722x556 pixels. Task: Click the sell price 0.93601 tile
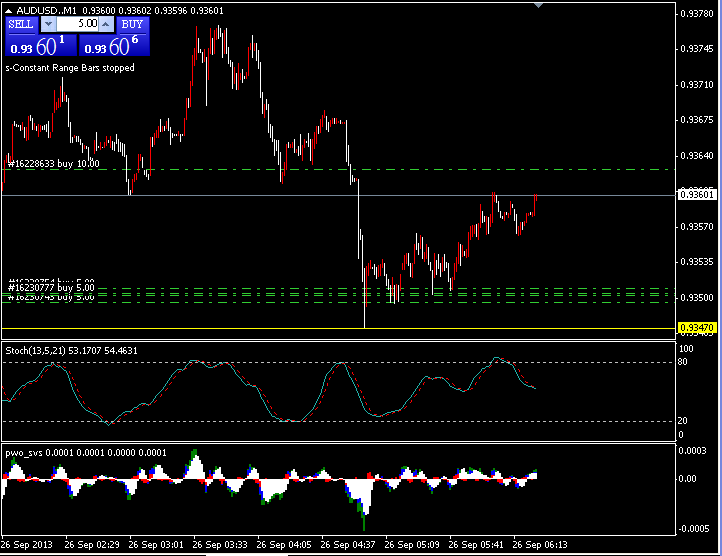point(41,46)
